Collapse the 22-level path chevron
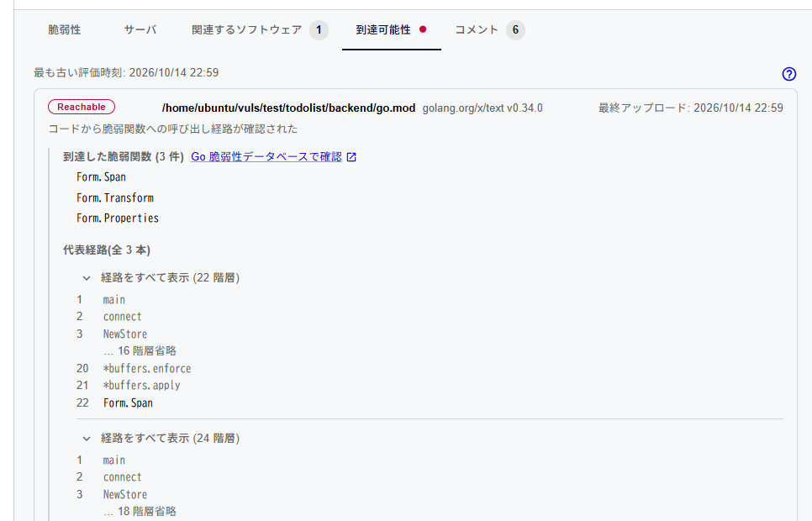Viewport: 812px width, 521px height. pyautogui.click(x=87, y=278)
